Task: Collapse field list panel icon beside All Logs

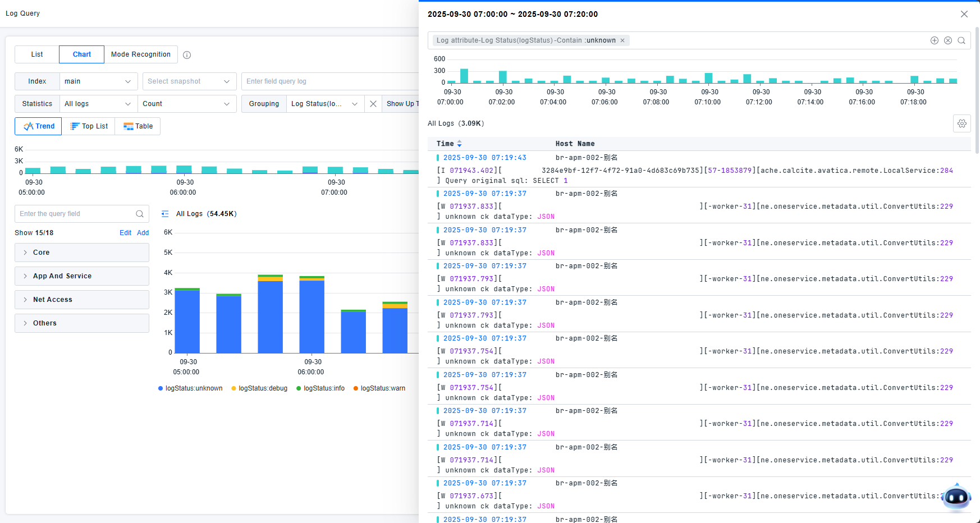Action: (x=165, y=214)
